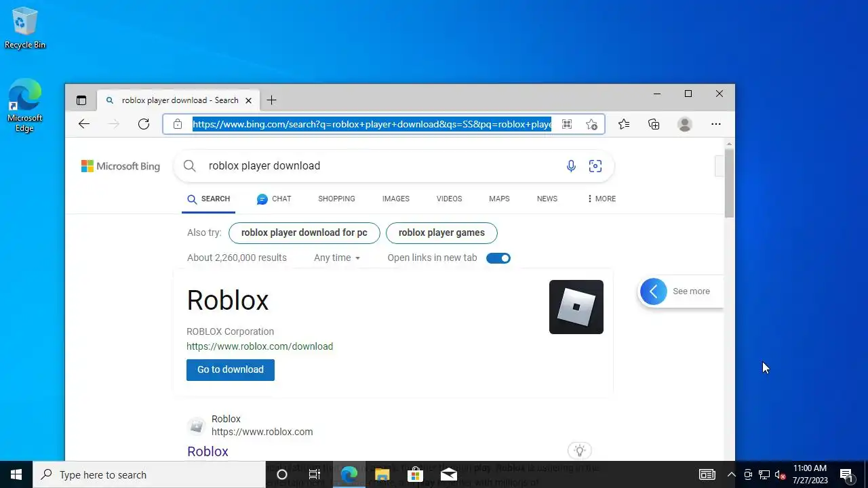Search using an image

[x=595, y=166]
